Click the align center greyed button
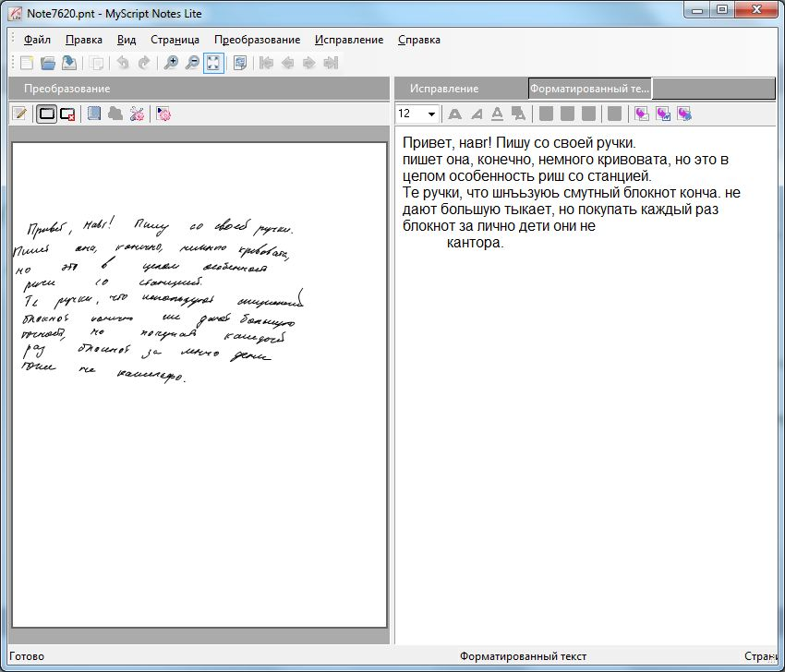This screenshot has width=785, height=672. 567,114
